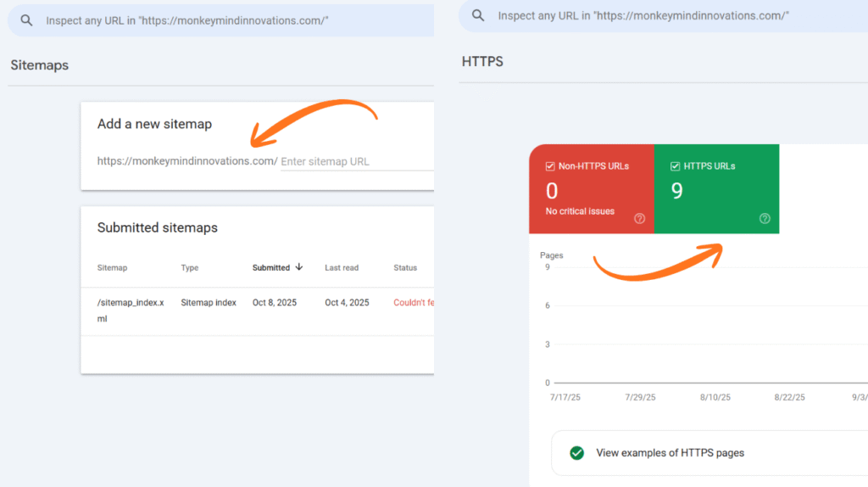Click the Status column header

tap(405, 268)
